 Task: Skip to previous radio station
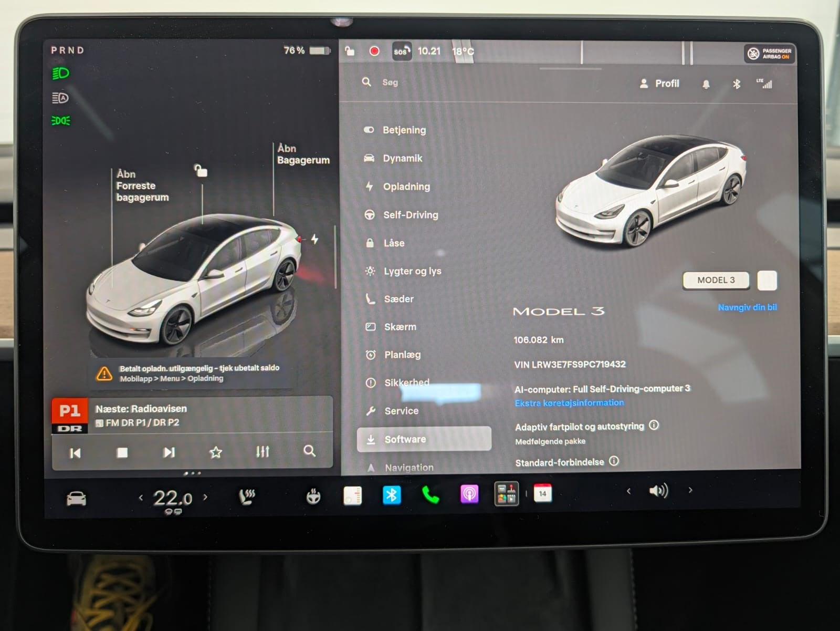[75, 453]
